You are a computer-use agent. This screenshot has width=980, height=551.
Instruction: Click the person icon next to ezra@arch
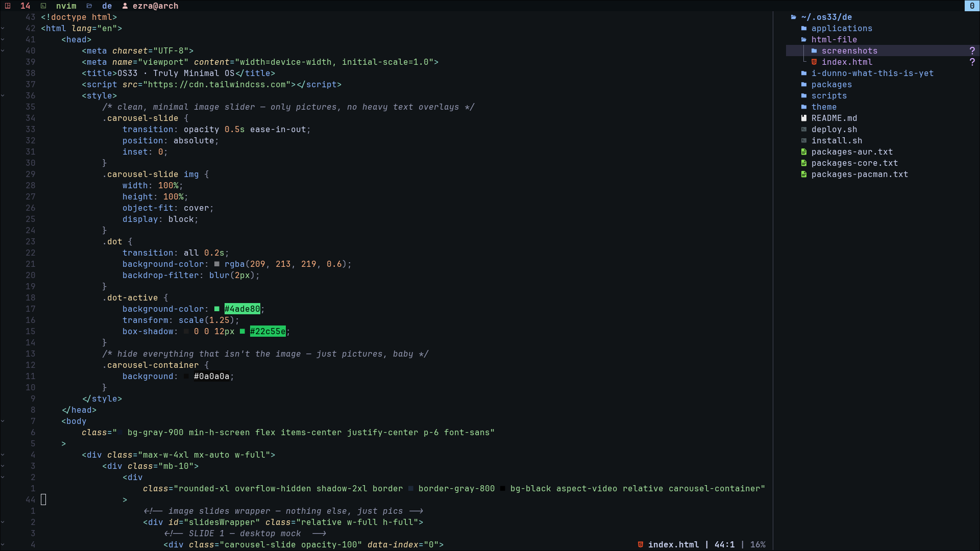125,6
